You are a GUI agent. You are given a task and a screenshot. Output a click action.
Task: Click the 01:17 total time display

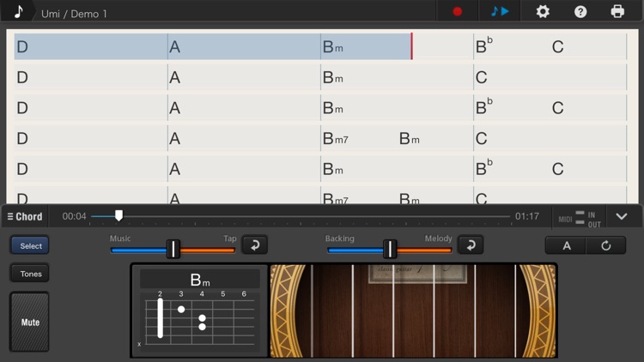(x=527, y=216)
